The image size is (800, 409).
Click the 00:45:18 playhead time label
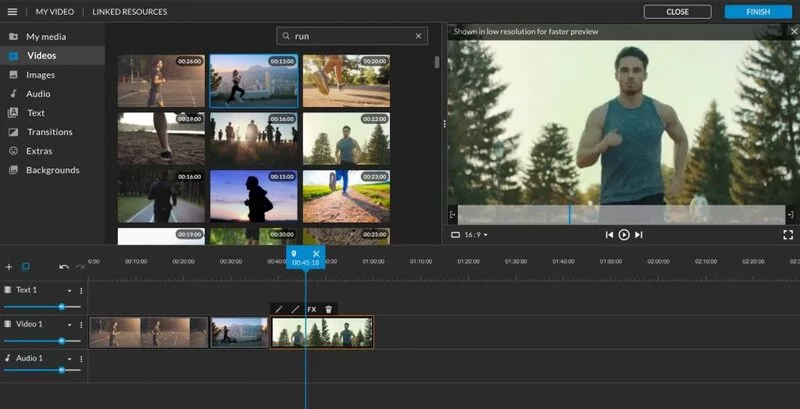(x=306, y=263)
